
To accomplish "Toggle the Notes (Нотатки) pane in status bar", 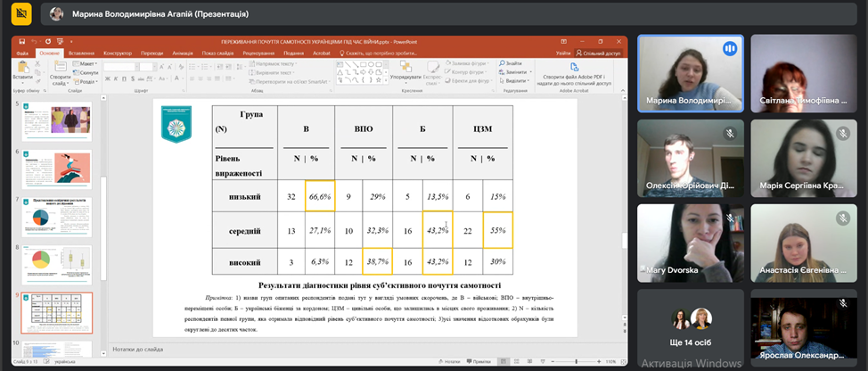I will pos(450,362).
